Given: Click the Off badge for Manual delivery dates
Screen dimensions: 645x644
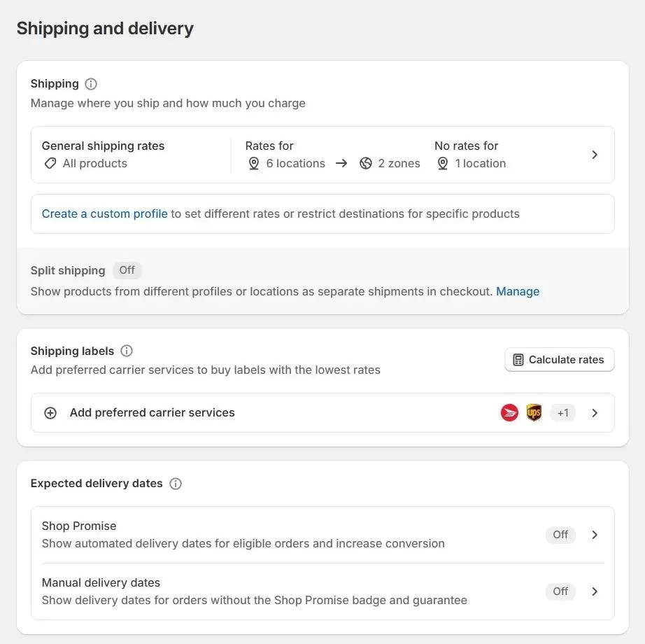Looking at the screenshot, I should 560,591.
